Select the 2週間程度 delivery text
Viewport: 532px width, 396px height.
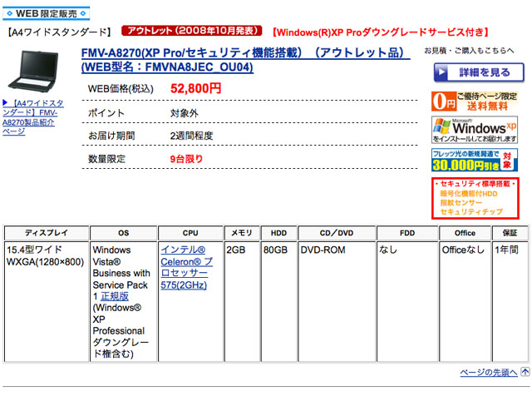191,136
